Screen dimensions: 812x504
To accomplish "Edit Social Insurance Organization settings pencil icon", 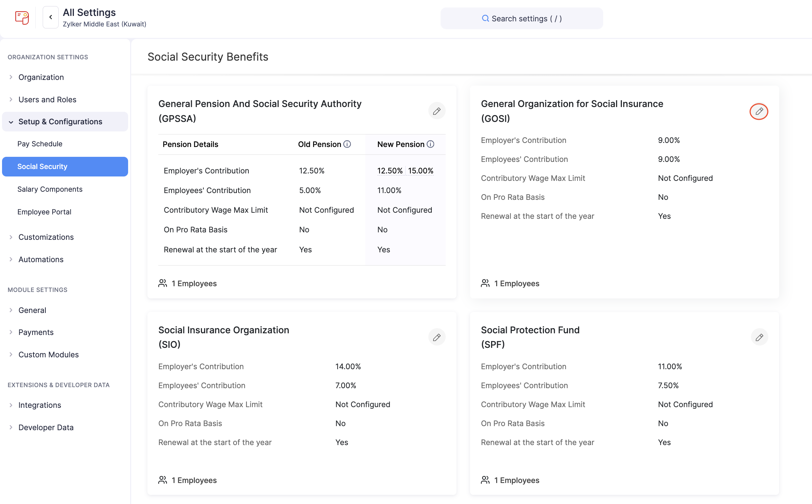I will click(437, 337).
